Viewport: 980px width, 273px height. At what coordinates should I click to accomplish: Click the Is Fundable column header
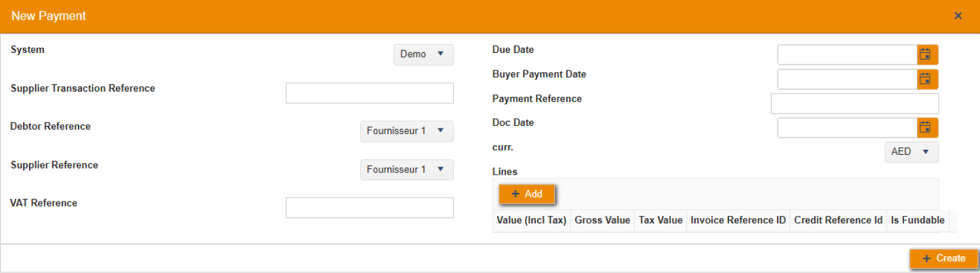point(917,221)
